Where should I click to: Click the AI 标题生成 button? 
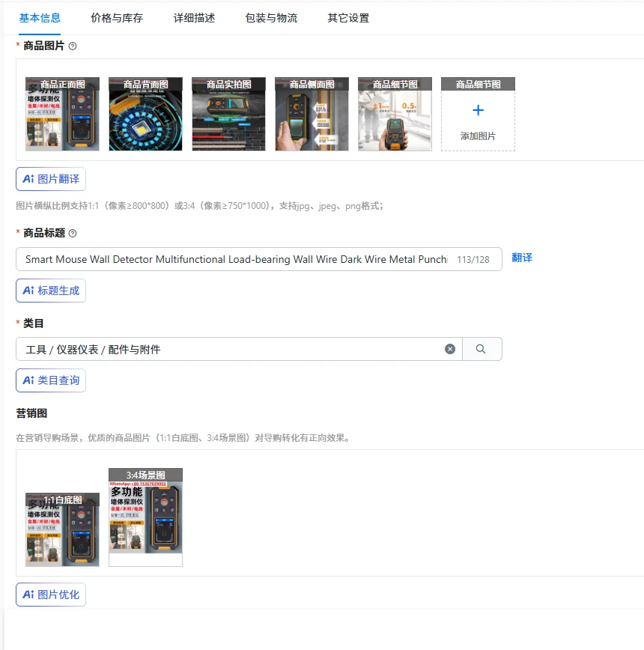[x=51, y=291]
